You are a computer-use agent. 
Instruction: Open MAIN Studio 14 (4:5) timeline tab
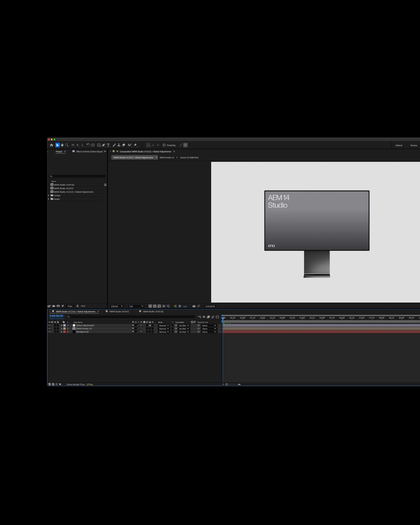tap(119, 311)
